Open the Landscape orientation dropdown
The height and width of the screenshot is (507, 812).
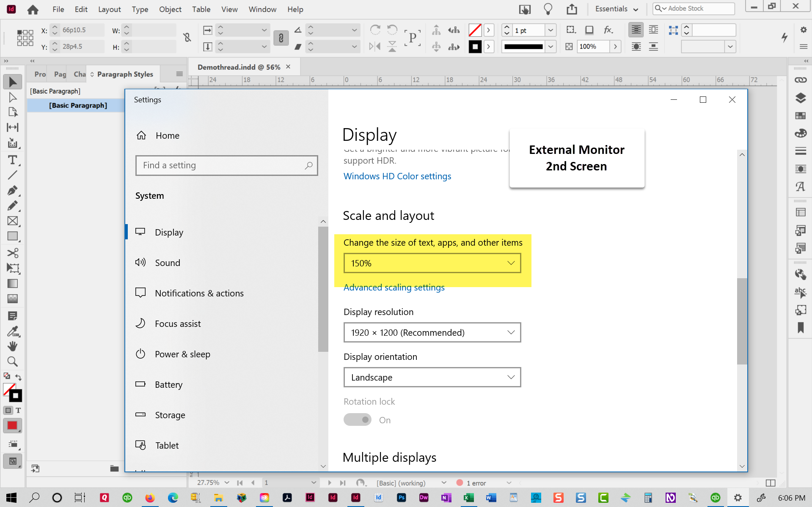coord(432,377)
